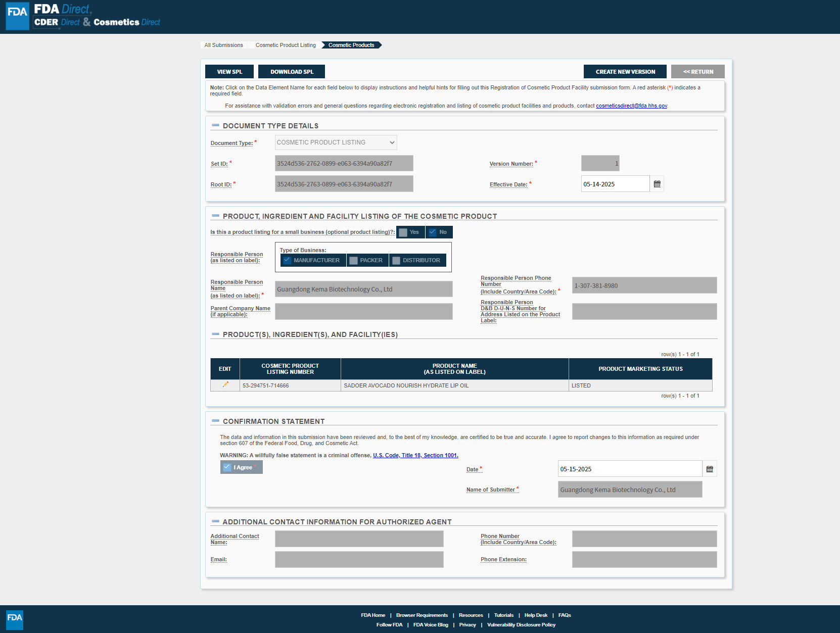Collapse the Confirmation Statement section
Screen dimensions: 840x633
pyautogui.click(x=216, y=421)
